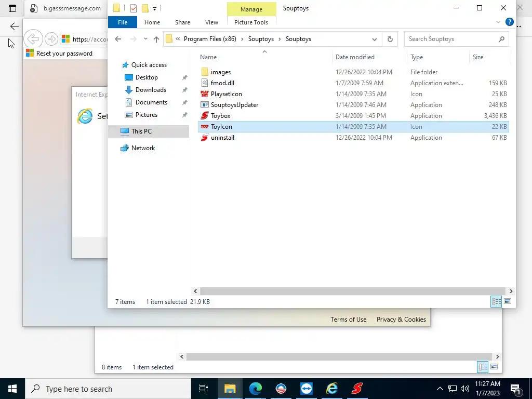Select Desktop in Quick access
The image size is (532, 399).
(147, 77)
